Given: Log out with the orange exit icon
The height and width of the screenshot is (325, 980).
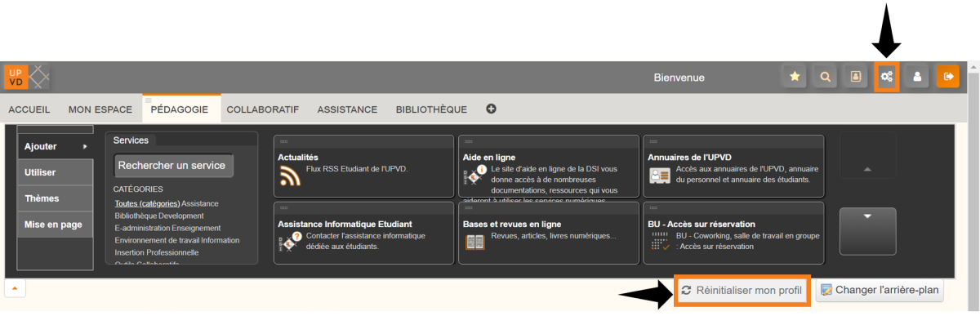Looking at the screenshot, I should pos(948,77).
